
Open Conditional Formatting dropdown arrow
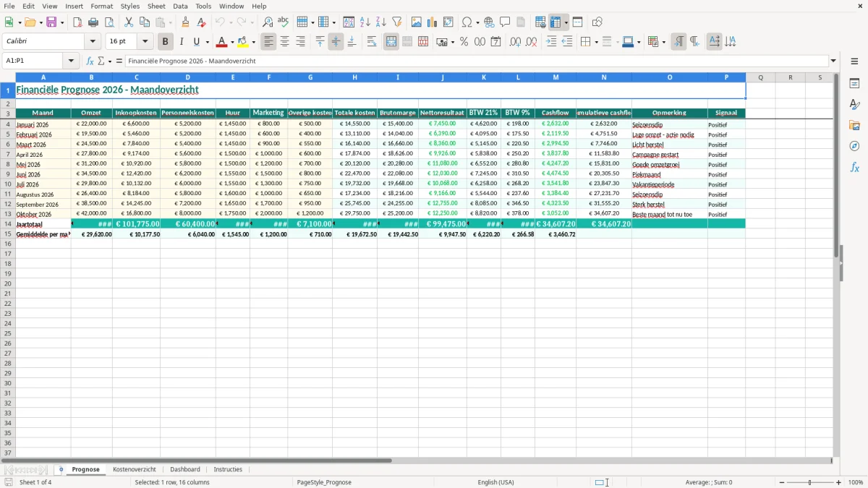(663, 42)
